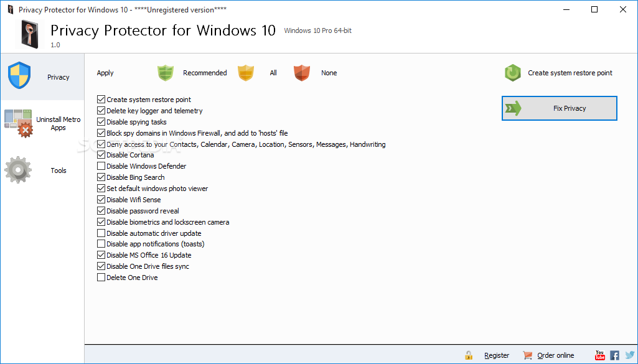Open the Tools section label
The height and width of the screenshot is (364, 638).
59,170
